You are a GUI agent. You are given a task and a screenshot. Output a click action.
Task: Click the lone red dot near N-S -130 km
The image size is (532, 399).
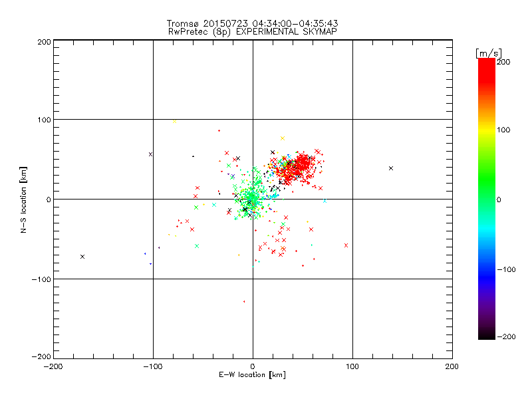click(244, 301)
